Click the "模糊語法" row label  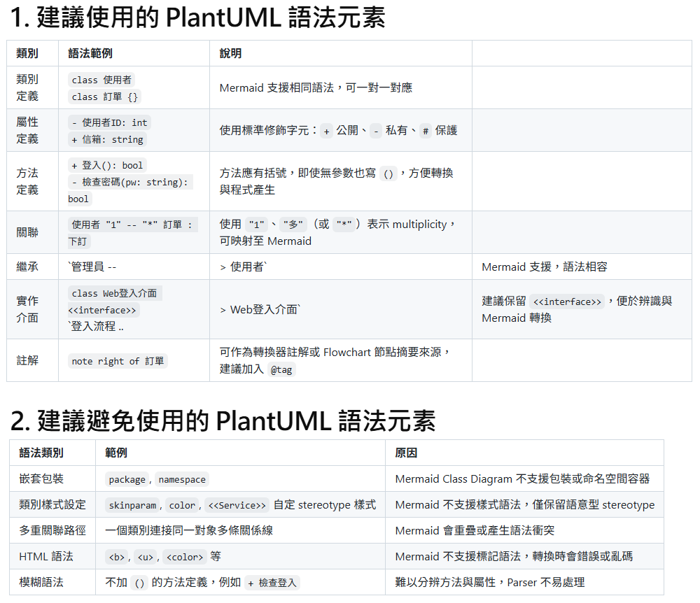(41, 583)
